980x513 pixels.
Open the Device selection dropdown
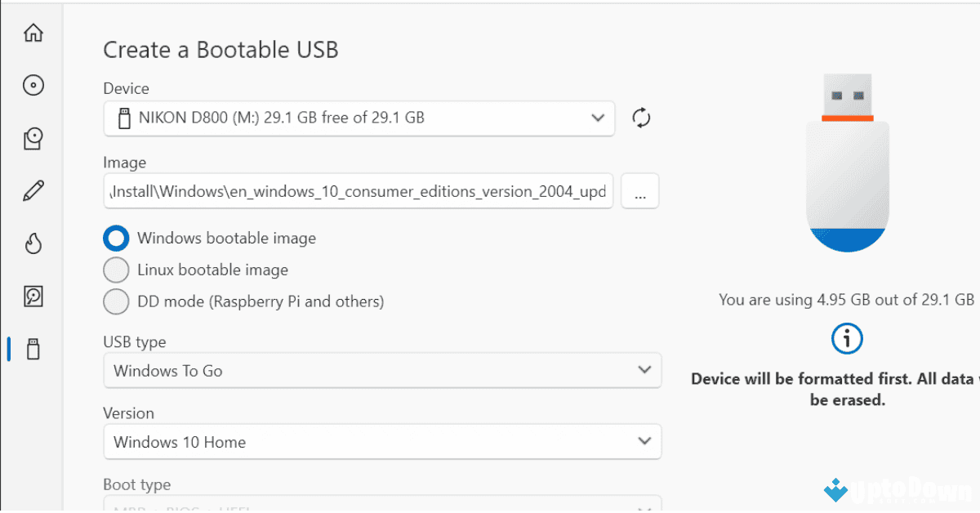coord(359,118)
